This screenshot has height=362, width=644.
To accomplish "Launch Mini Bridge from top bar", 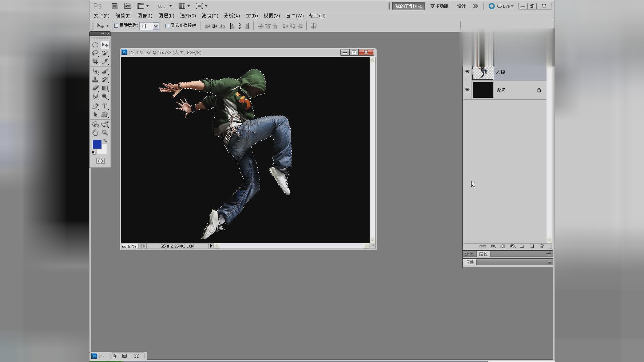I will point(127,6).
